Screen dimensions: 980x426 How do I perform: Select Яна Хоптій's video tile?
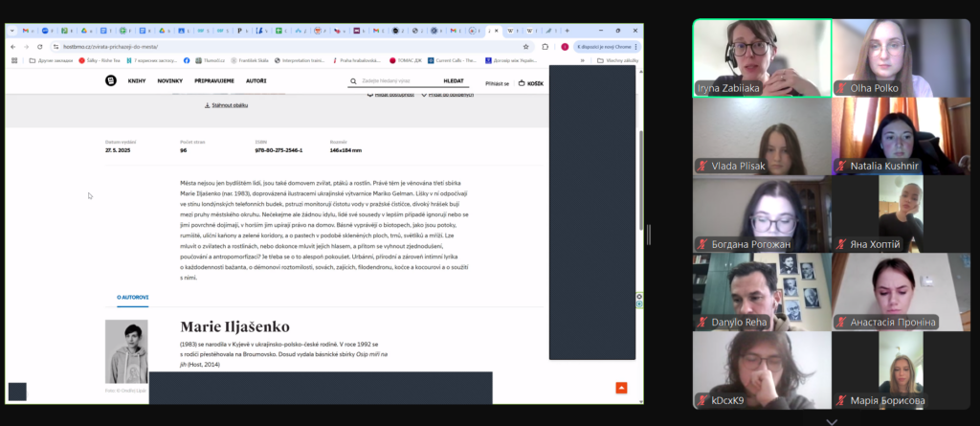tap(902, 213)
